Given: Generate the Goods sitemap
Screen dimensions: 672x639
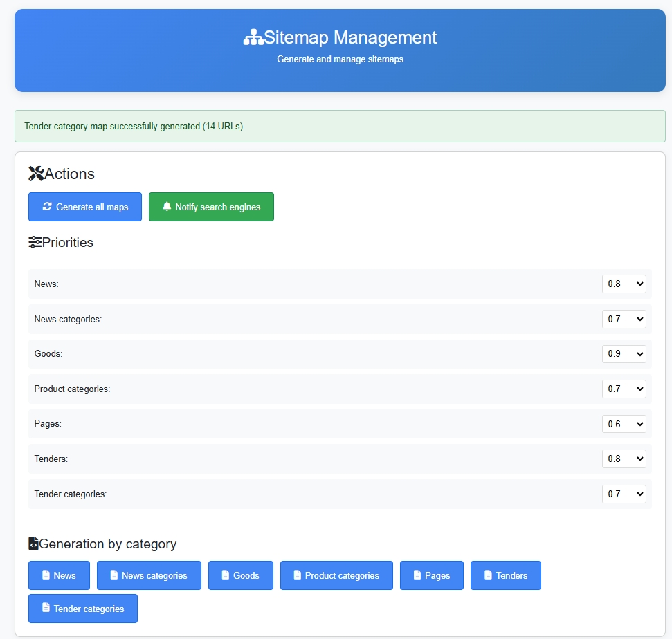Looking at the screenshot, I should pos(240,575).
